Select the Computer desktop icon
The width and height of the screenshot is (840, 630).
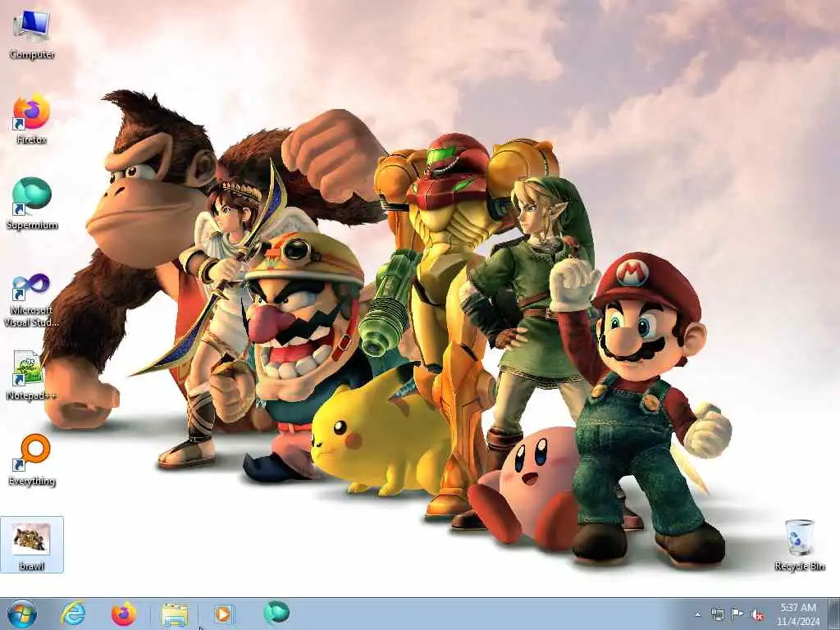point(32,34)
